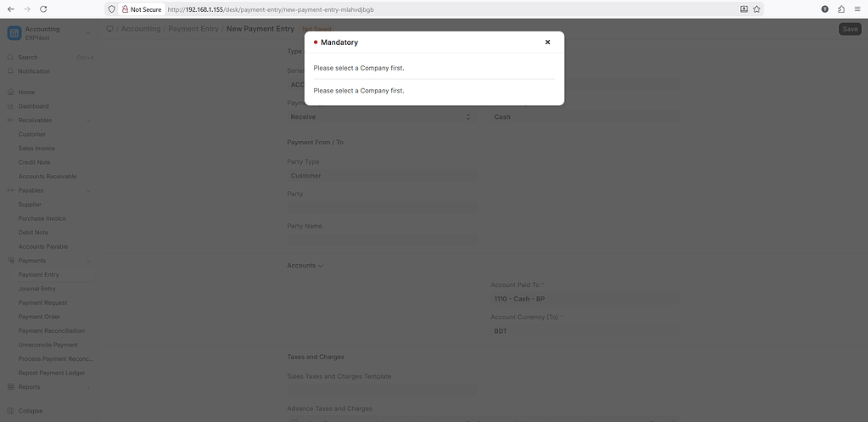Open Process Payment Reconciliation in sidebar
868x422 pixels.
point(56,359)
